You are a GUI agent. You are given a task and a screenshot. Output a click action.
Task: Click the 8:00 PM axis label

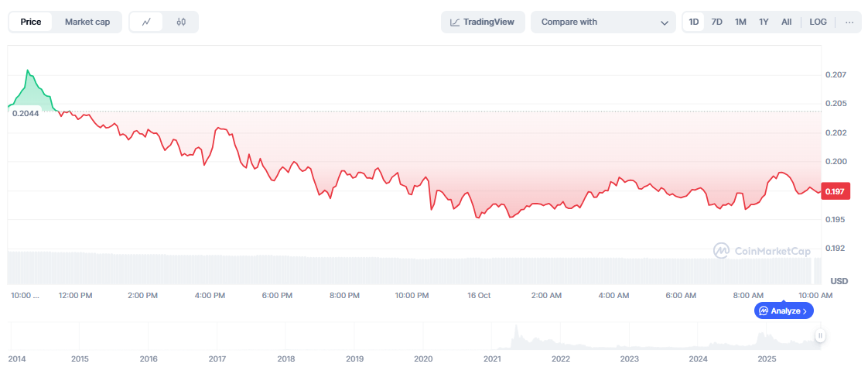click(344, 296)
